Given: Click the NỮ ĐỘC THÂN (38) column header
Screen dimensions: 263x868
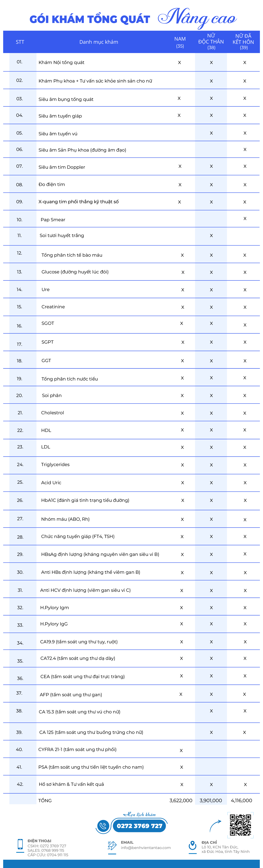Looking at the screenshot, I should pos(211,41).
